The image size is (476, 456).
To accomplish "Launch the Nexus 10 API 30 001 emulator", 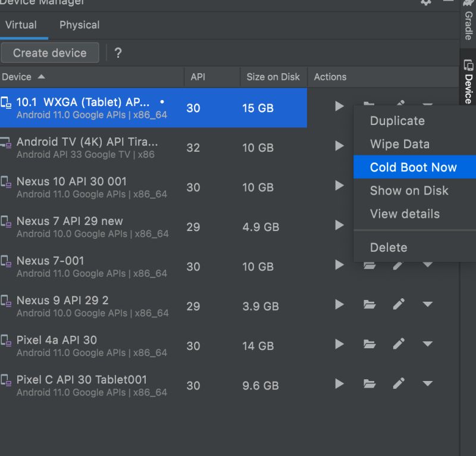I will 339,186.
